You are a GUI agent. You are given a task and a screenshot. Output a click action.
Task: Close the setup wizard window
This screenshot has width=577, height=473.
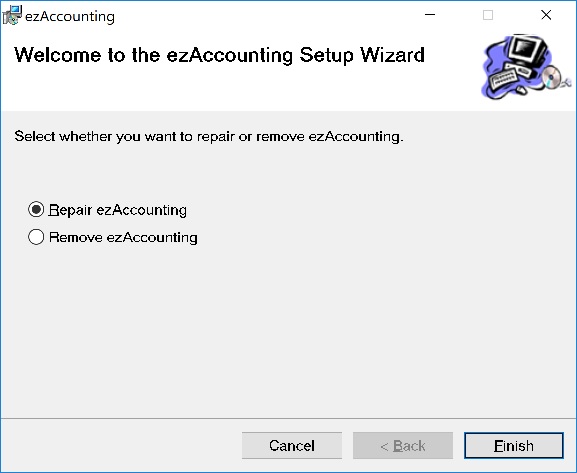(x=546, y=15)
